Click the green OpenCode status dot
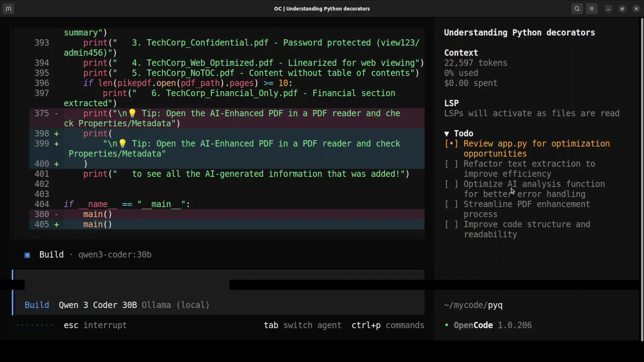 click(446, 325)
